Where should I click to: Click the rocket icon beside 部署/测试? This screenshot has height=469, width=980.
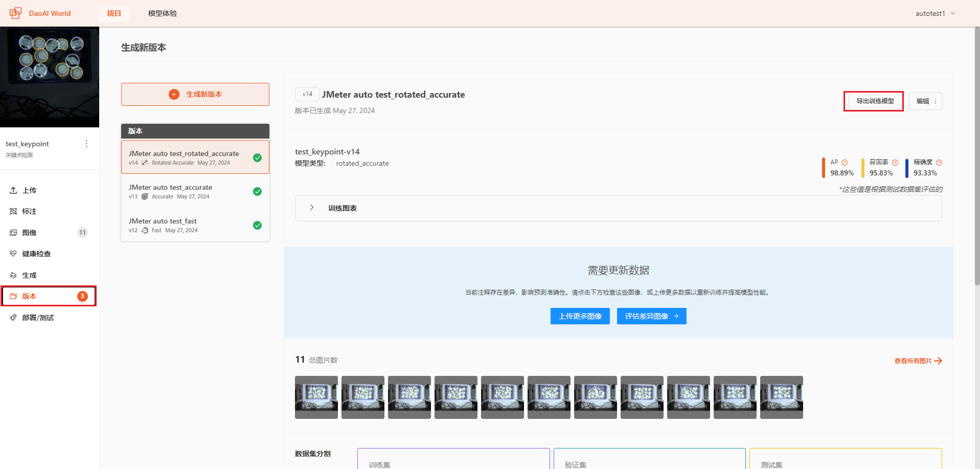coord(13,318)
